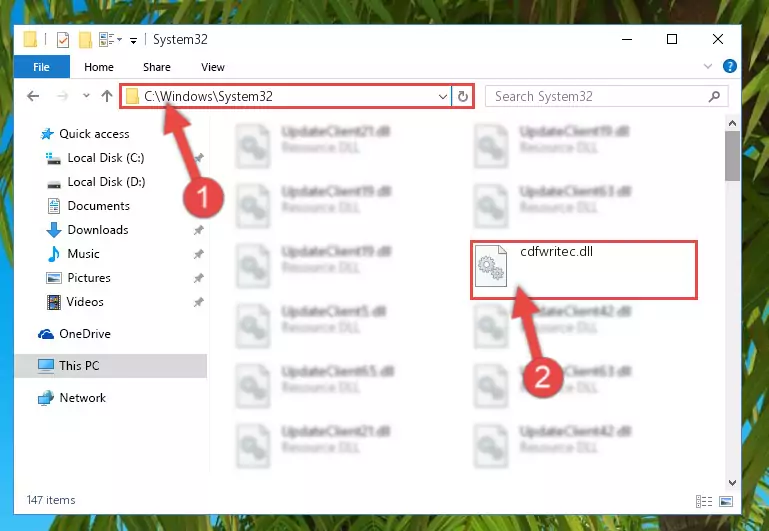Open Downloads in the sidebar
This screenshot has height=531, width=769.
tap(98, 230)
